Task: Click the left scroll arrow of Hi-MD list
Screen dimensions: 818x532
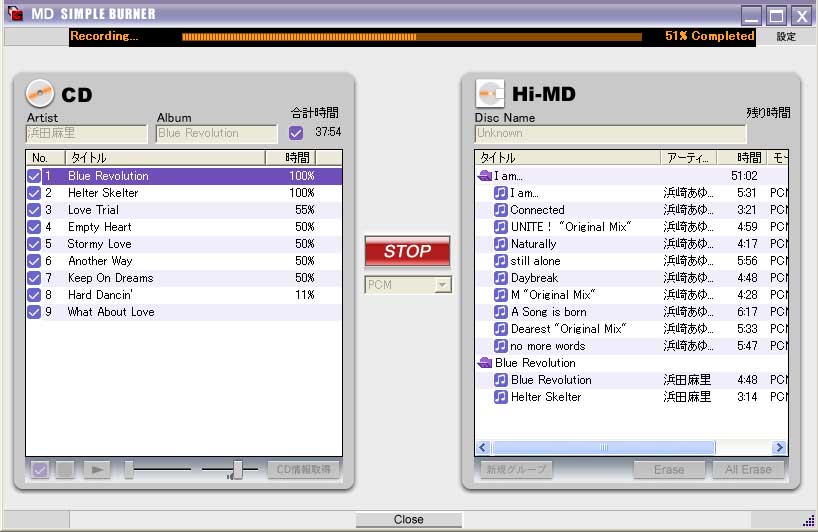Action: (x=483, y=448)
